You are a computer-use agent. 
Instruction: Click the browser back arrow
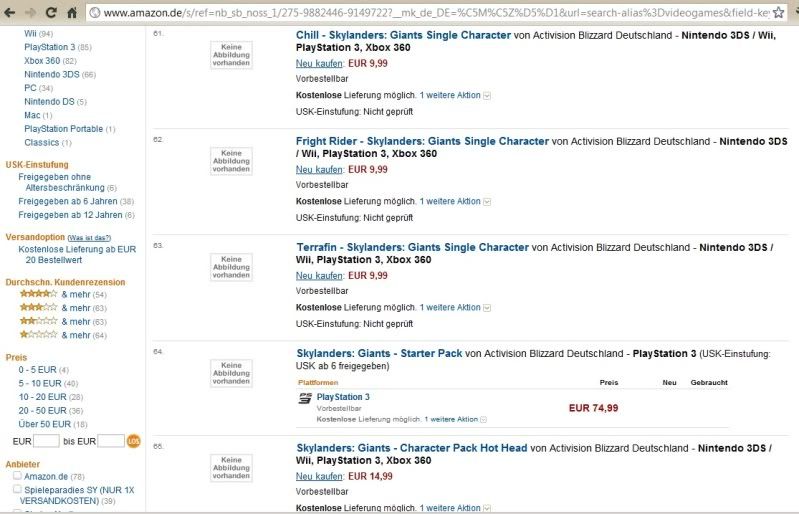9,12
